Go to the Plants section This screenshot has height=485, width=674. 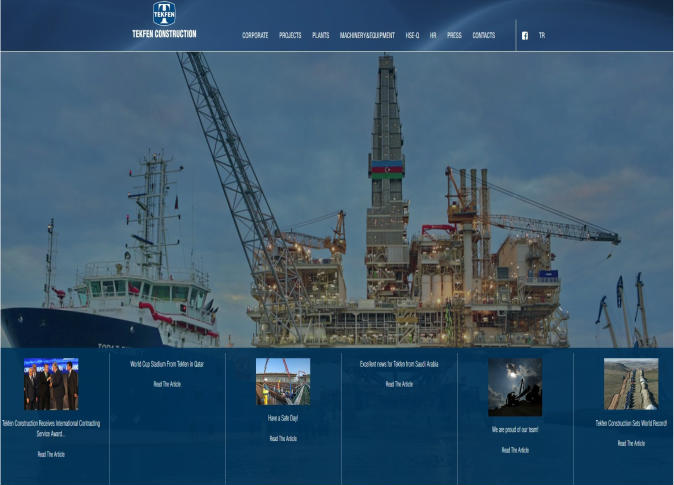[320, 35]
